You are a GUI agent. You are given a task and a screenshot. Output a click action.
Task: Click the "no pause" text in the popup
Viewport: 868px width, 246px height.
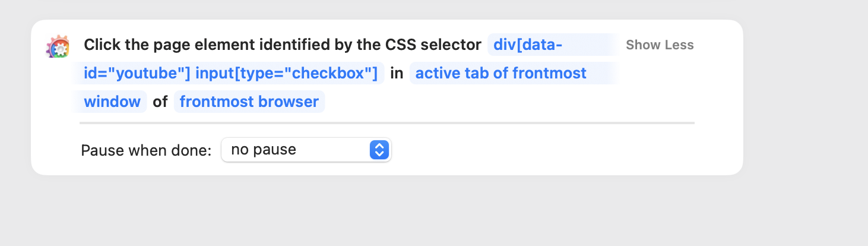point(264,150)
